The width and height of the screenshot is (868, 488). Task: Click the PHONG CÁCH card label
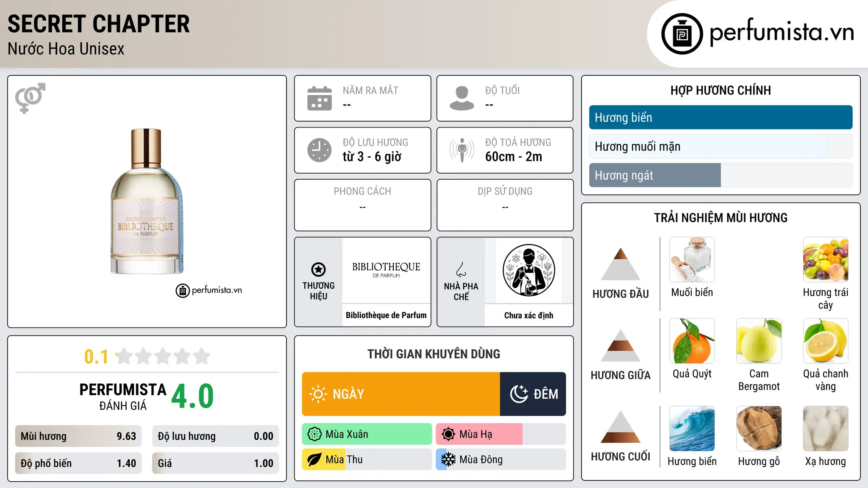coord(362,191)
